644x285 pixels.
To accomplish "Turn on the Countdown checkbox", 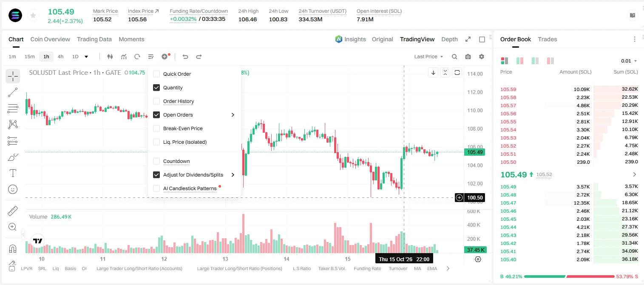I will point(156,161).
